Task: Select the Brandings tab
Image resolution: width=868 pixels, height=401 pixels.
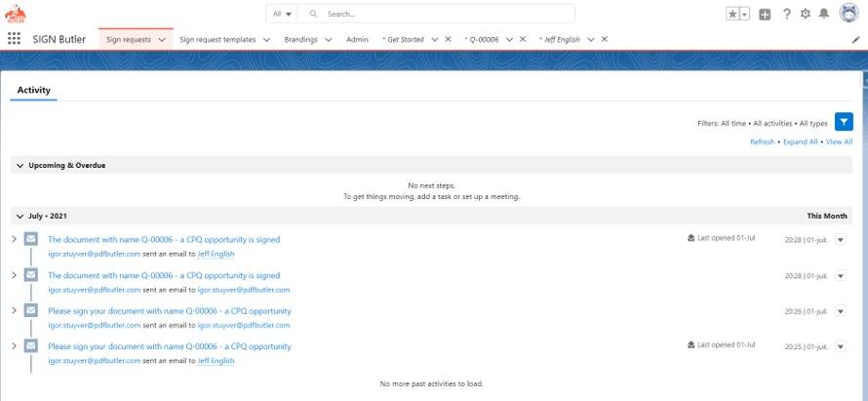Action: pos(300,39)
